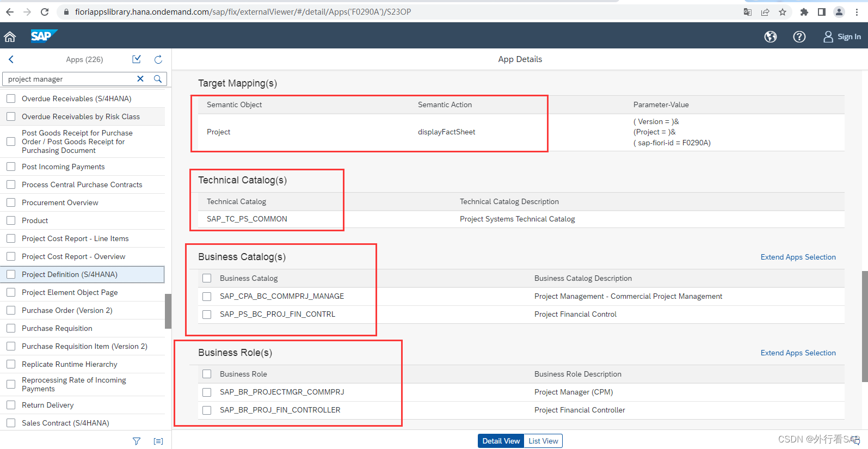Click browser forward button
The image size is (868, 449).
pos(27,12)
